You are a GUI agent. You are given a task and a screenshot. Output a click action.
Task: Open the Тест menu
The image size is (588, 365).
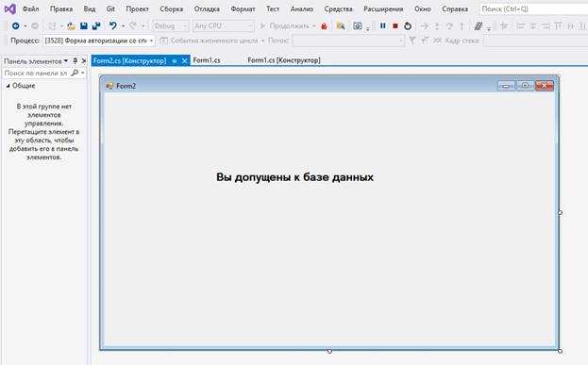[273, 8]
